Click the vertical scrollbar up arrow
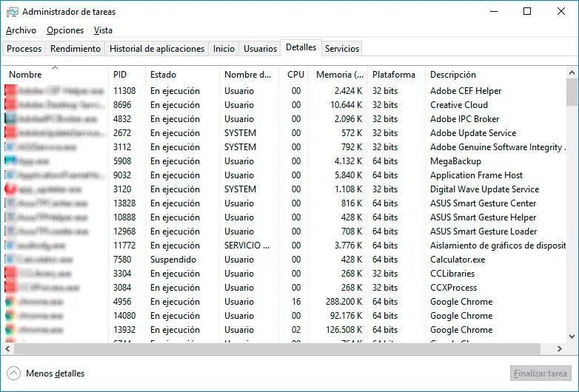Image resolution: width=579 pixels, height=392 pixels. [x=572, y=73]
